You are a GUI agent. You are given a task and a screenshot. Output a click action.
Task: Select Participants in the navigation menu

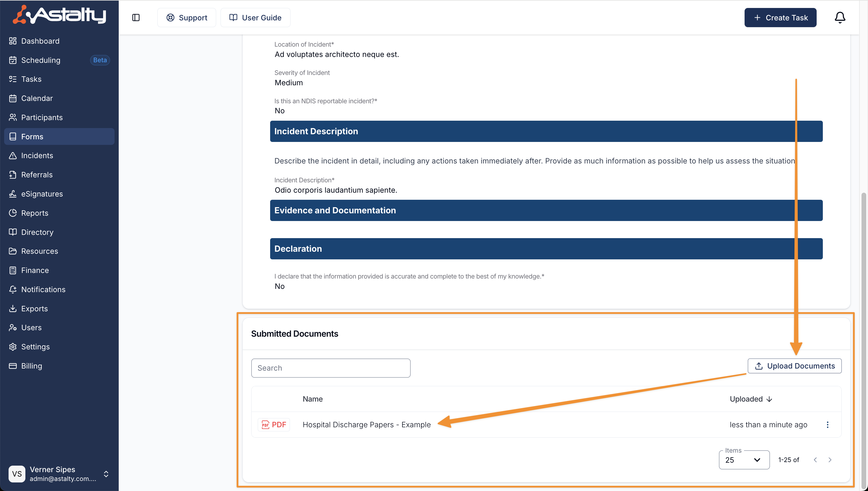point(42,117)
